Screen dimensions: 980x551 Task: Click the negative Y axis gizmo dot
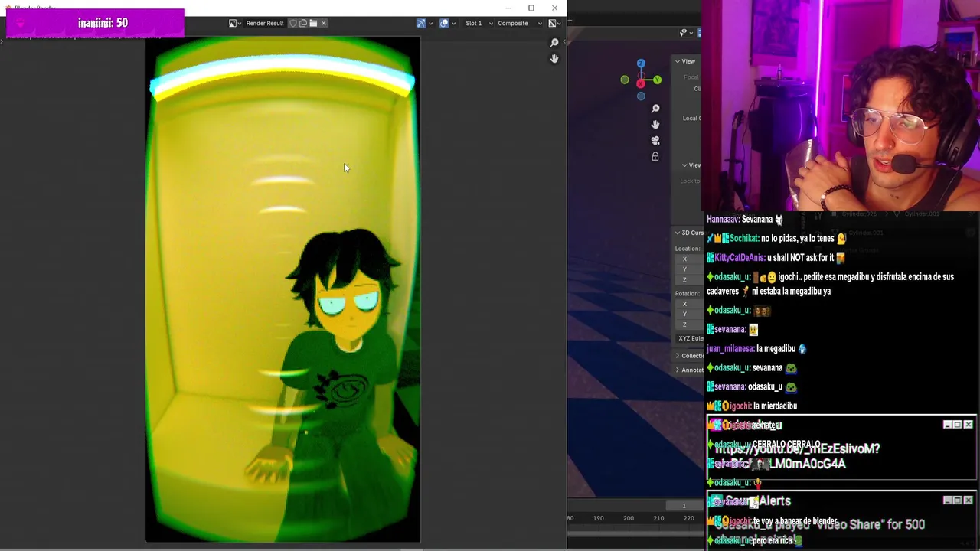pos(625,80)
